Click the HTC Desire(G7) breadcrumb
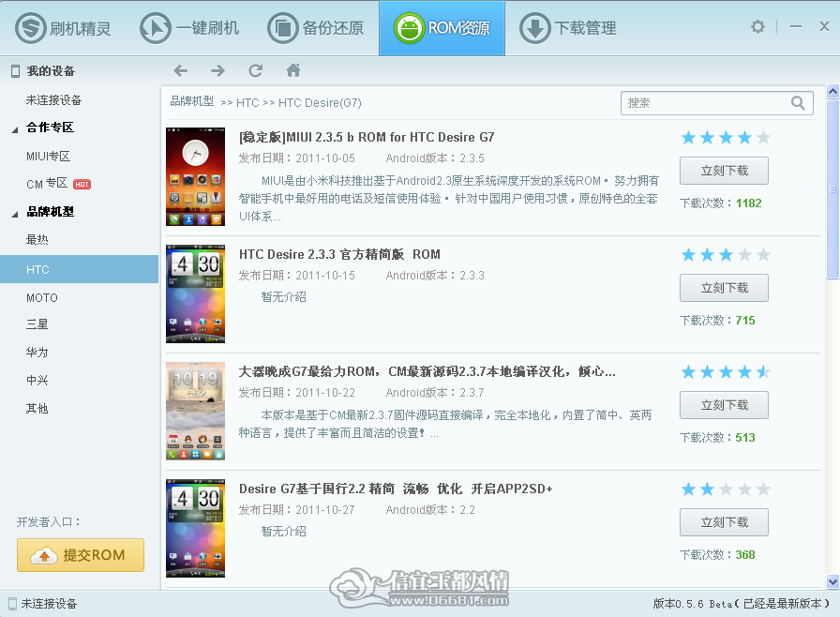The image size is (840, 617). click(x=320, y=102)
